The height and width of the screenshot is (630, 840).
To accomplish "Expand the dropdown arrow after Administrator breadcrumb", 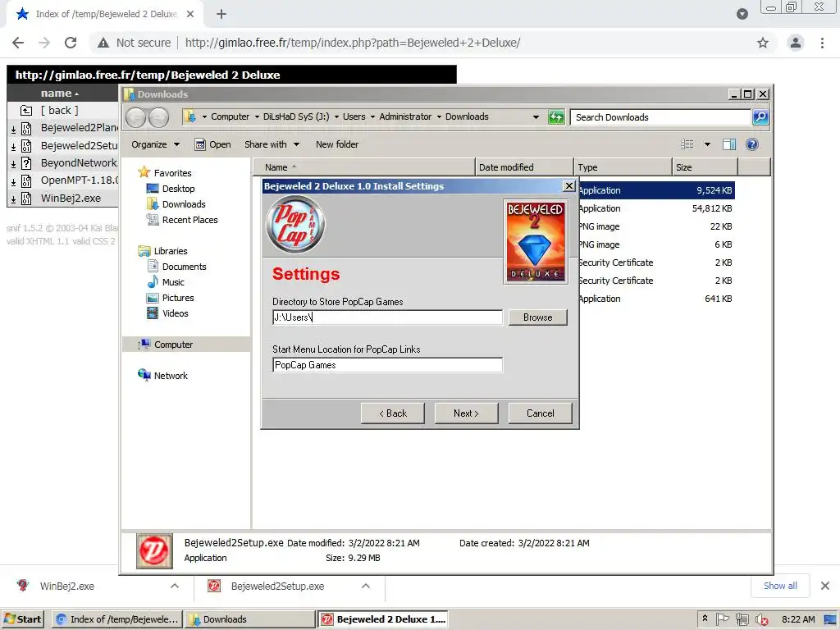I will 439,117.
